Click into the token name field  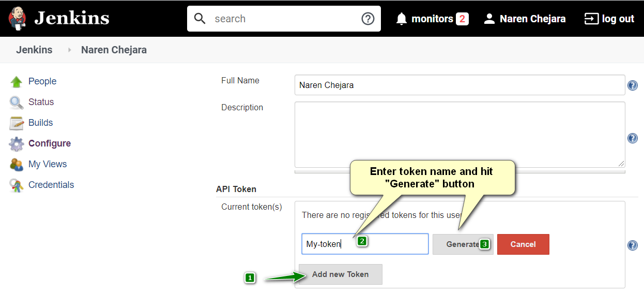click(365, 244)
